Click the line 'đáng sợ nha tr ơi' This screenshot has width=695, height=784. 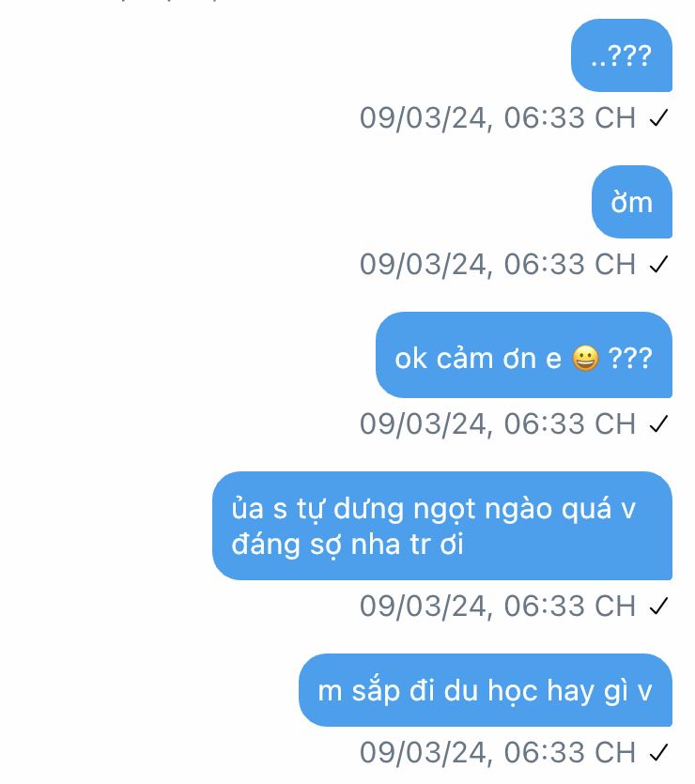347,545
